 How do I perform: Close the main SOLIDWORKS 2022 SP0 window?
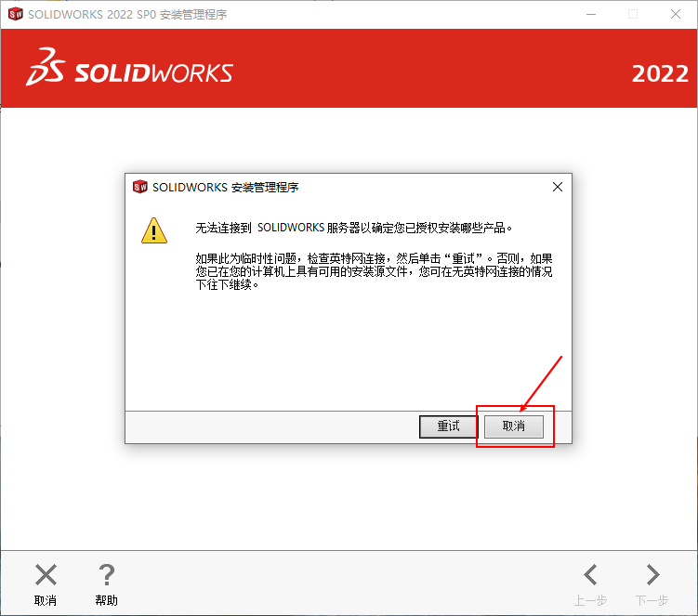coord(676,14)
